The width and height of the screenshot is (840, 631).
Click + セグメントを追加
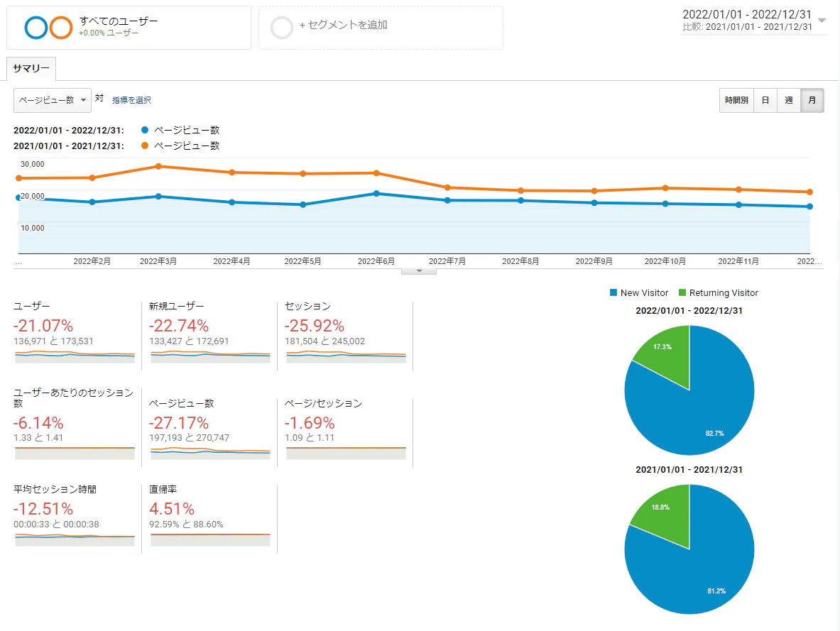click(344, 25)
